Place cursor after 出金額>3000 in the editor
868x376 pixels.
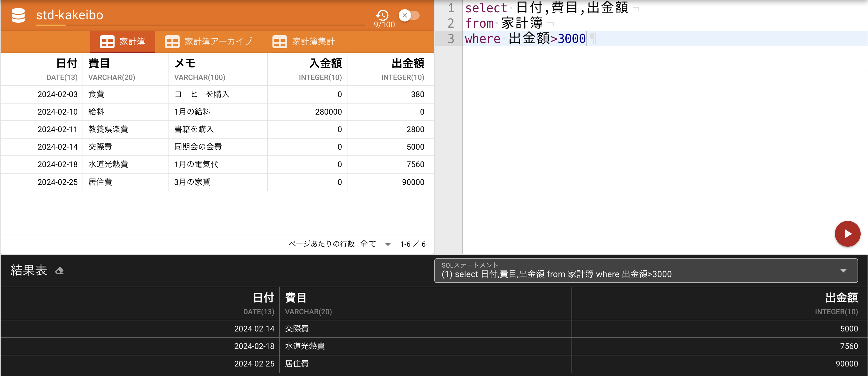click(x=587, y=38)
